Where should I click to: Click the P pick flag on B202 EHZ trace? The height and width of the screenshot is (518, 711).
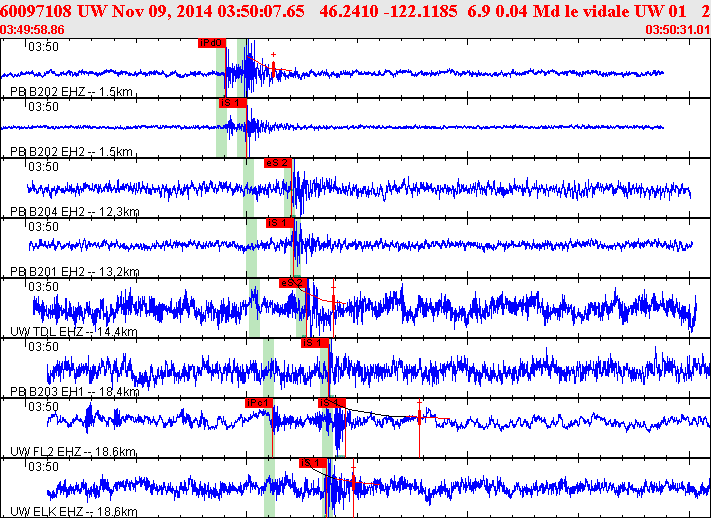211,43
